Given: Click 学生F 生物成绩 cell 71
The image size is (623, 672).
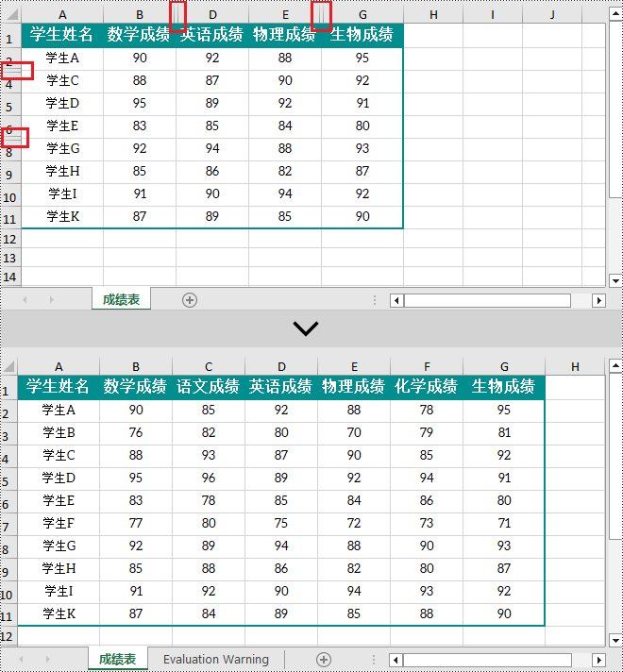Looking at the screenshot, I should [504, 523].
